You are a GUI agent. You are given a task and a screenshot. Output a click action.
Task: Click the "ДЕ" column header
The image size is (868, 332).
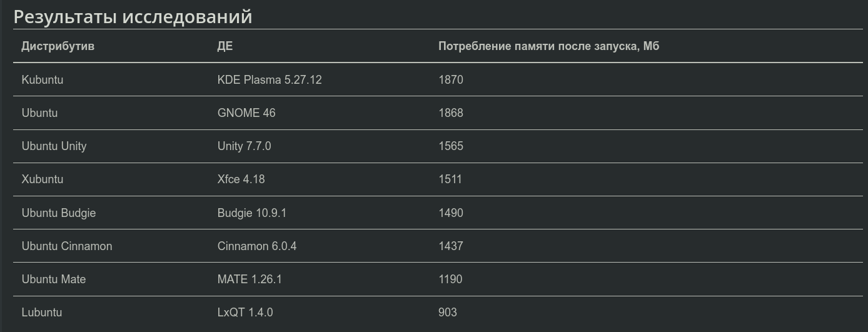tap(225, 46)
